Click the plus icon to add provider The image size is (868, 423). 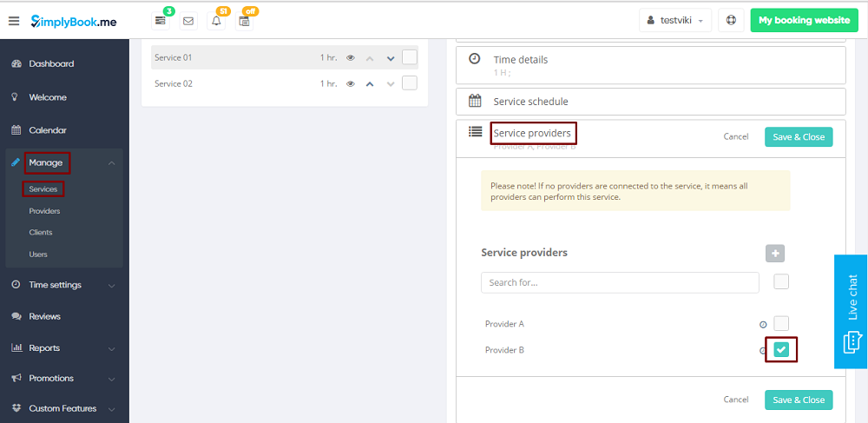[x=775, y=253]
